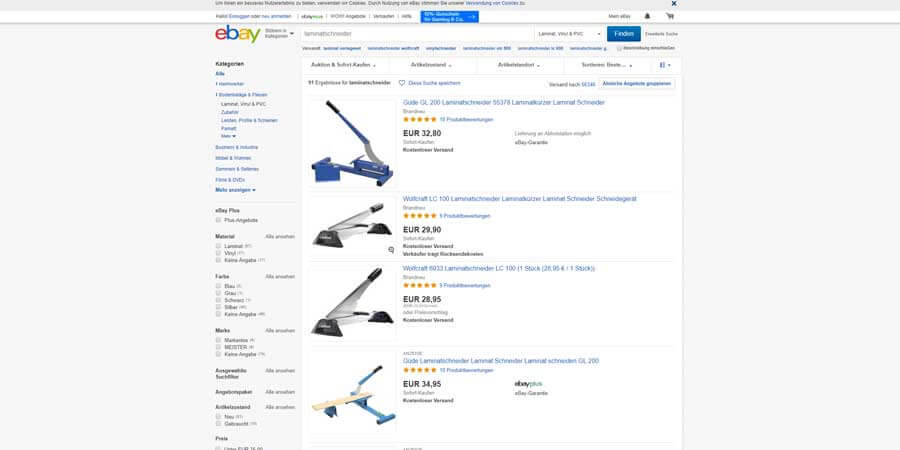
Task: Click the blue Finden search button
Action: click(624, 34)
